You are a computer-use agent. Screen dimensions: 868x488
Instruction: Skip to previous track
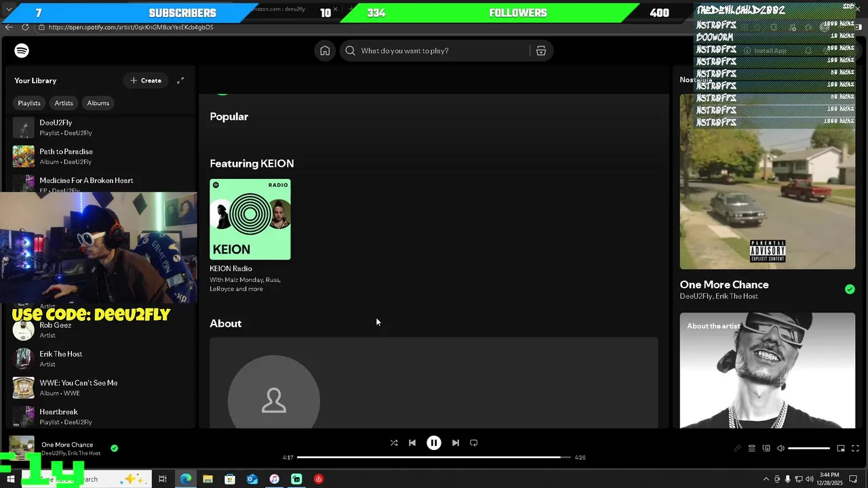point(412,443)
